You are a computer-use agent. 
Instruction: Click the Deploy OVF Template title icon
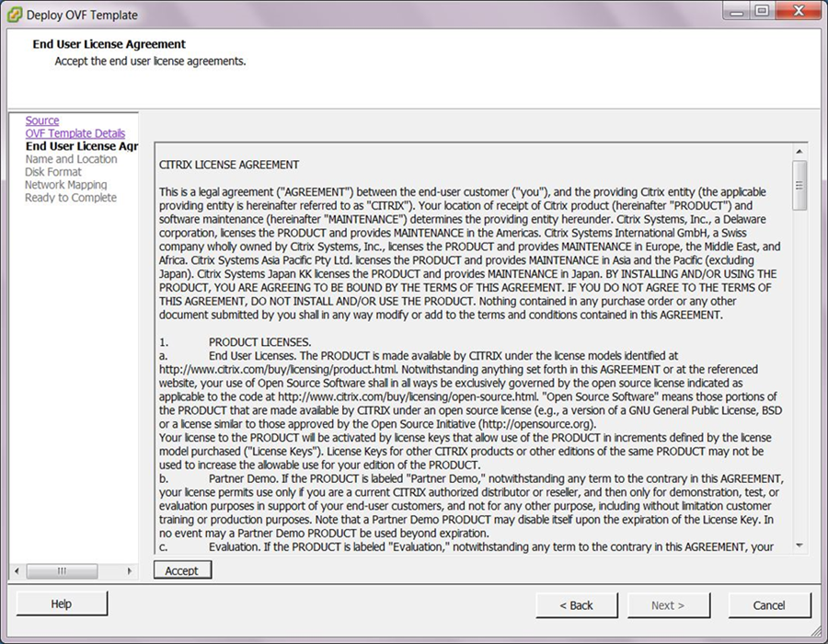[x=14, y=15]
